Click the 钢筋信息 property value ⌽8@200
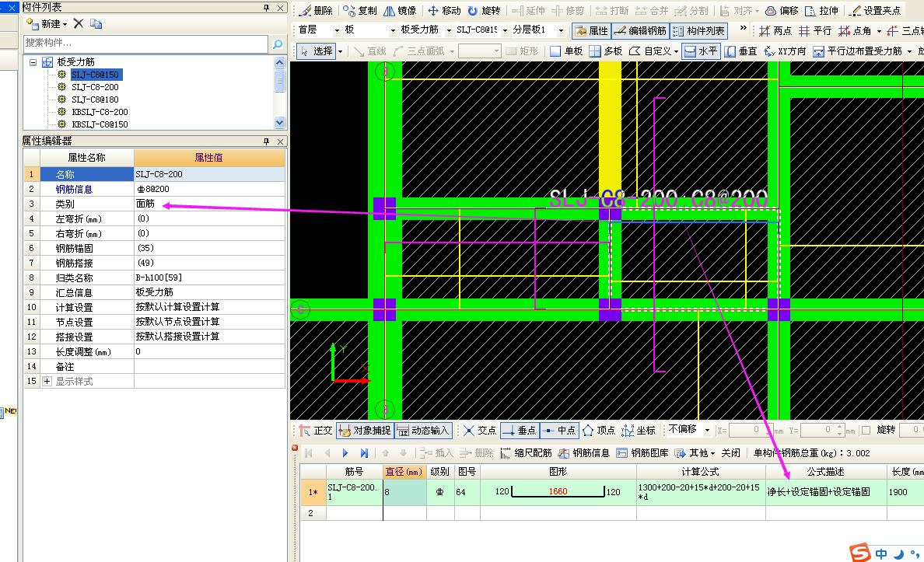The height and width of the screenshot is (562, 924). coord(210,189)
